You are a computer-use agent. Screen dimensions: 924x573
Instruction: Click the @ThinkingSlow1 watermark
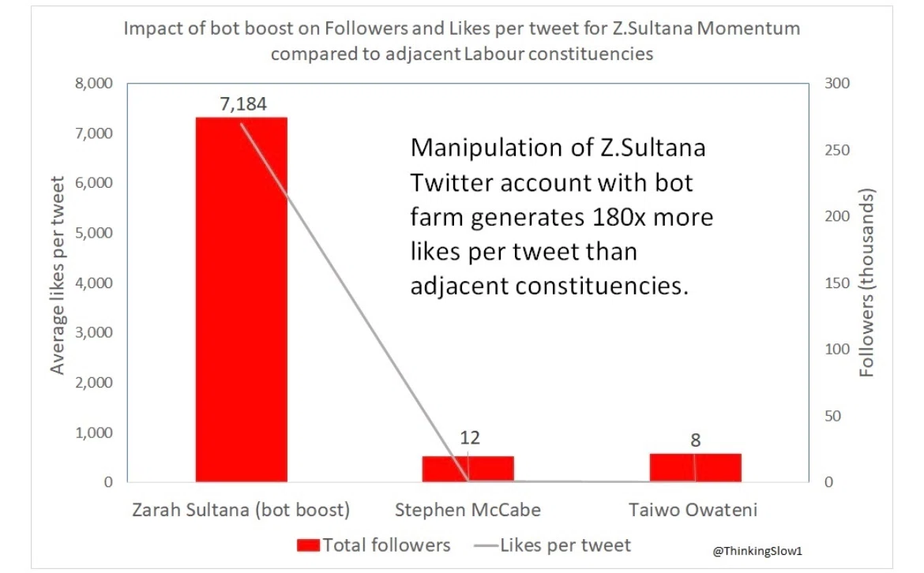757,551
